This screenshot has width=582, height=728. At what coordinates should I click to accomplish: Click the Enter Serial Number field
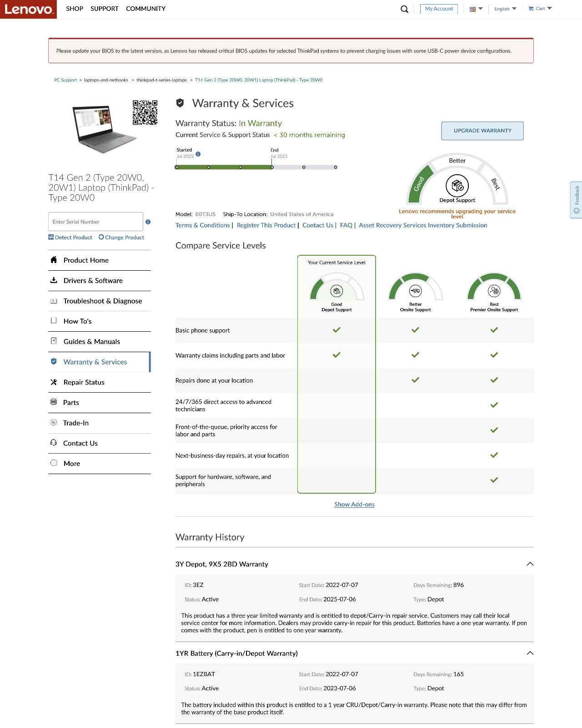pos(95,222)
